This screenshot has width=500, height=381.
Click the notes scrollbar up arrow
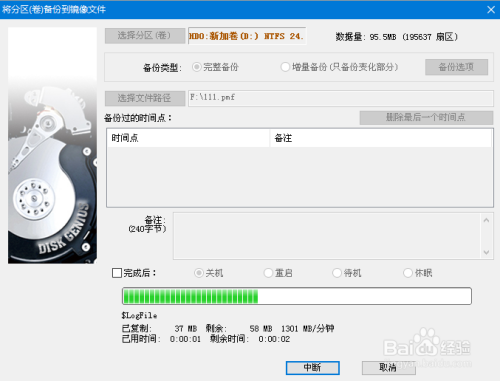(486, 220)
